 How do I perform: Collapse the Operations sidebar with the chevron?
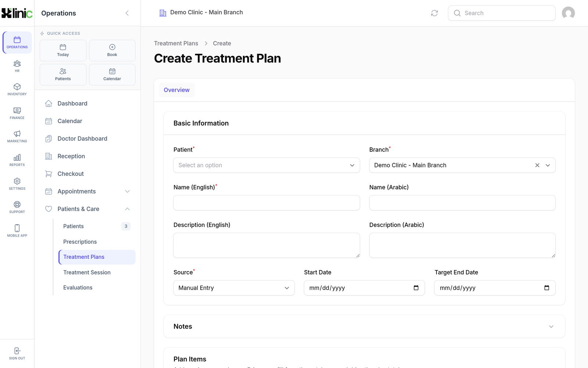tap(127, 13)
